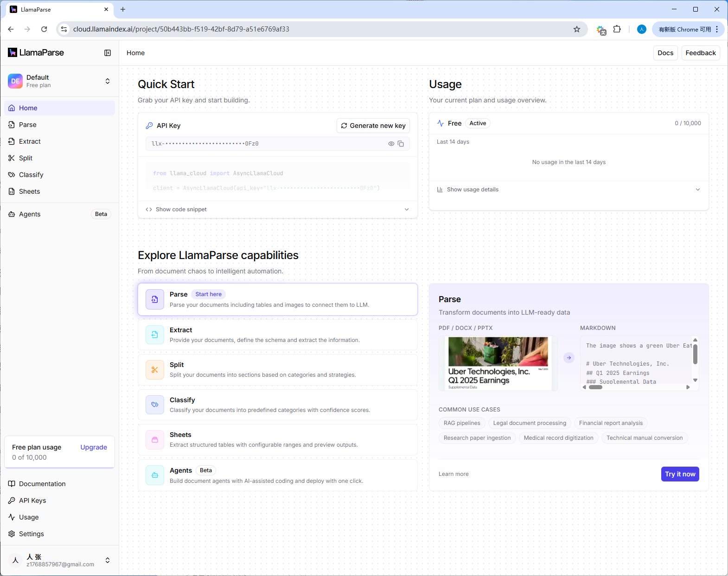Select the Legal document processing tag

[x=530, y=423]
